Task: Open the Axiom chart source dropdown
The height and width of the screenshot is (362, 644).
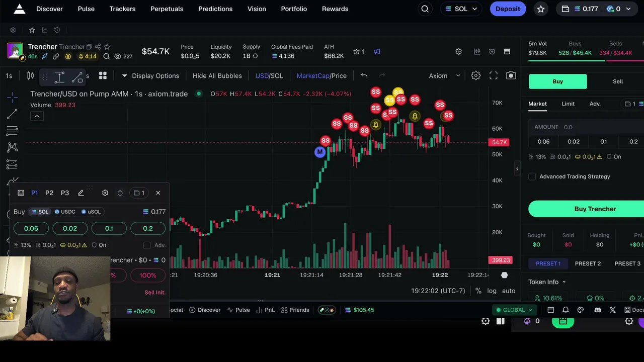Action: (444, 76)
